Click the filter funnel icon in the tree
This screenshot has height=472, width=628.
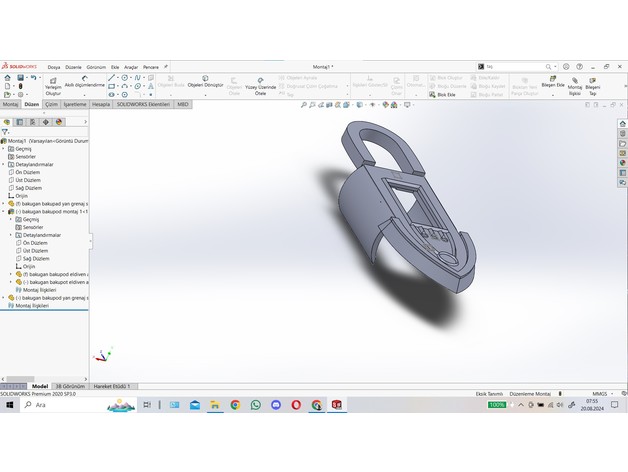[x=7, y=131]
